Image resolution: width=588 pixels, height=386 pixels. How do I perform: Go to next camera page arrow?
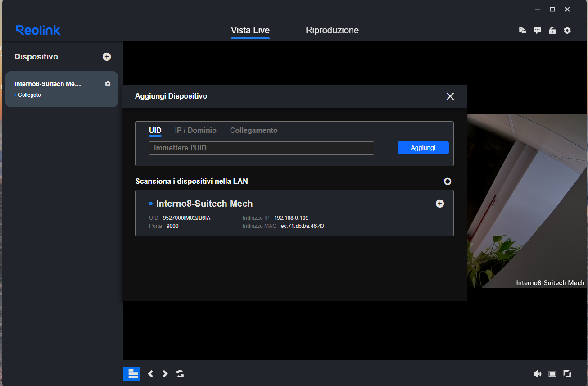165,374
